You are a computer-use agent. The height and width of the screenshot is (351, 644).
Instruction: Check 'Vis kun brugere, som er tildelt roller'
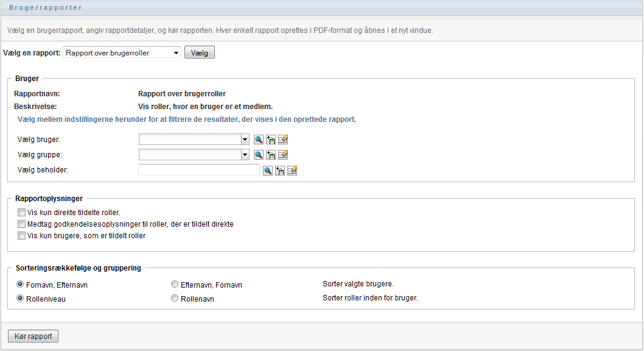click(22, 235)
